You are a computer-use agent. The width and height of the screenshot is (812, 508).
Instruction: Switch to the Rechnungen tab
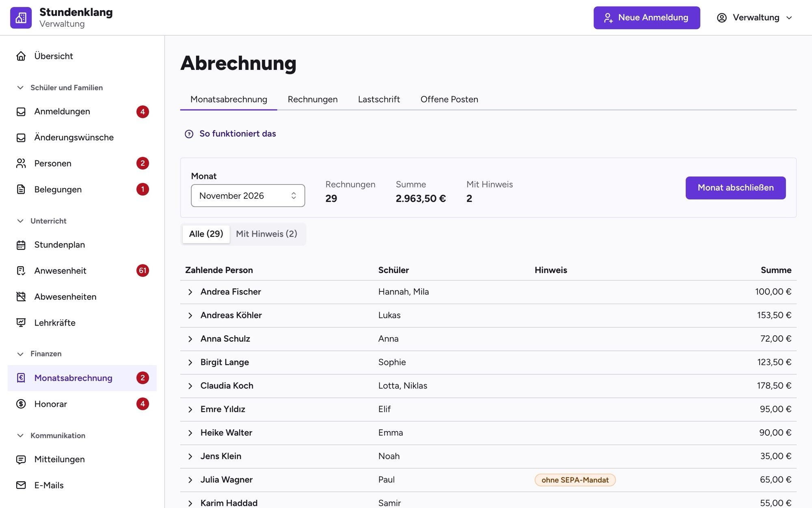pyautogui.click(x=313, y=99)
